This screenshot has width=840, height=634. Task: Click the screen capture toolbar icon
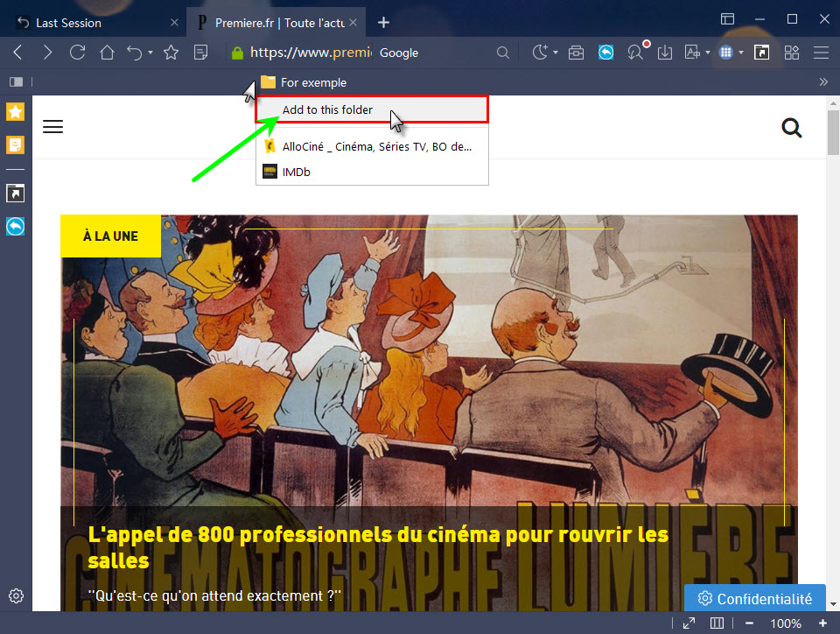click(x=761, y=53)
